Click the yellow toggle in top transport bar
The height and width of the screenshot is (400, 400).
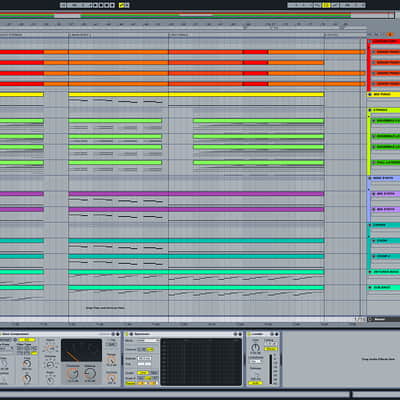pos(122,5)
